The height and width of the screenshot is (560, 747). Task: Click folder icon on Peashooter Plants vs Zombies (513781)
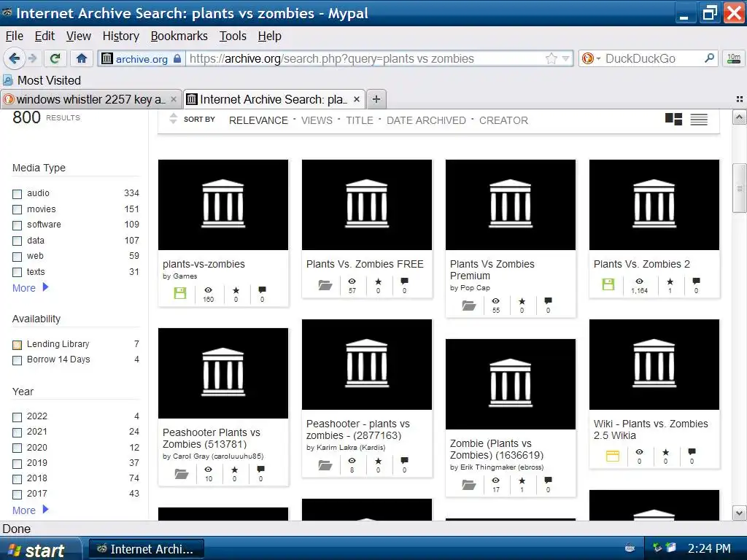182,474
